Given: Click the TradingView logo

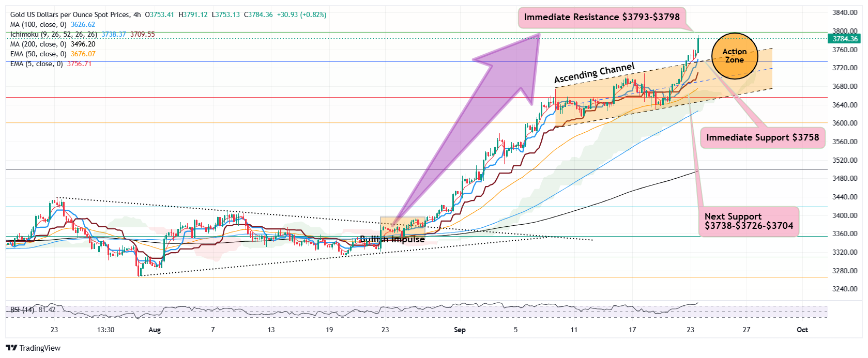Looking at the screenshot, I should click(x=33, y=348).
